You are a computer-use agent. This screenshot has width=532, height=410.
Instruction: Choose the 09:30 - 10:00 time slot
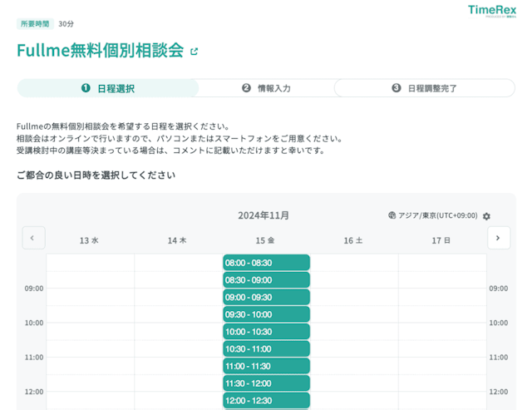pyautogui.click(x=266, y=314)
